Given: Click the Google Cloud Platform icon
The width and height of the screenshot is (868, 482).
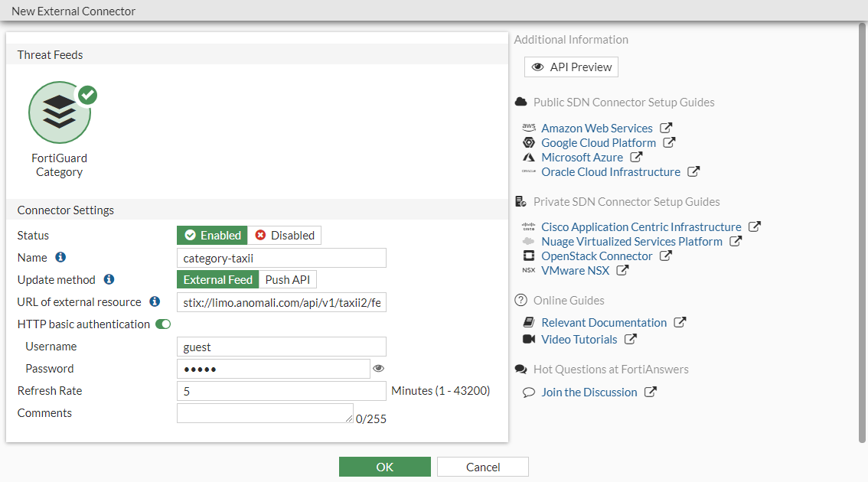Looking at the screenshot, I should point(529,142).
